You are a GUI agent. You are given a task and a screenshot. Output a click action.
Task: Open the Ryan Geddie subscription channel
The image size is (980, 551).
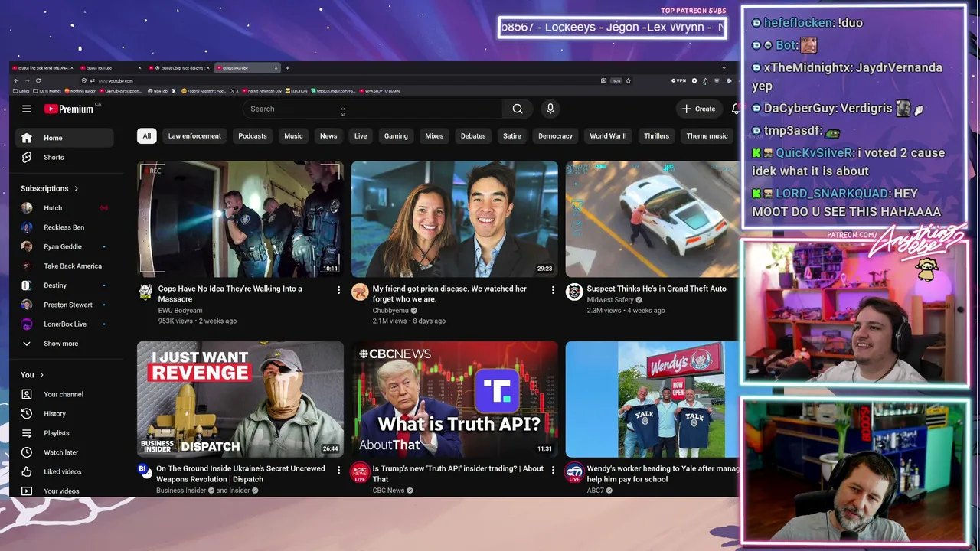tap(64, 246)
